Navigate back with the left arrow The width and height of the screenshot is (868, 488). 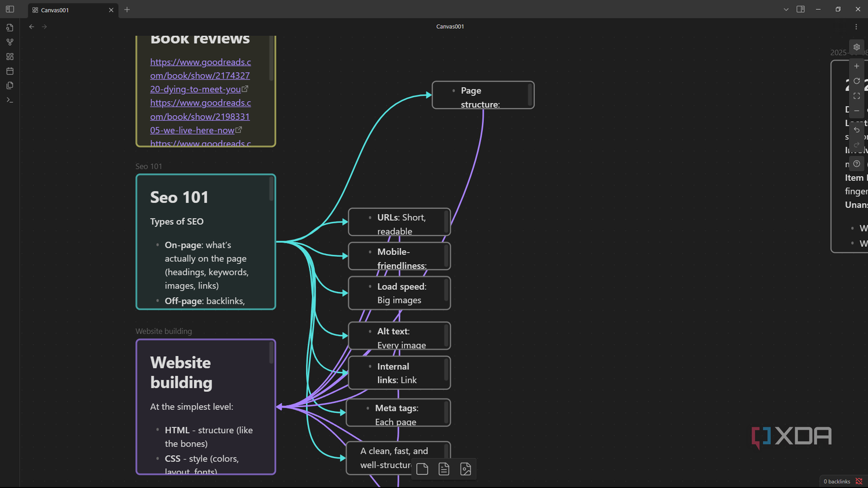coord(32,27)
